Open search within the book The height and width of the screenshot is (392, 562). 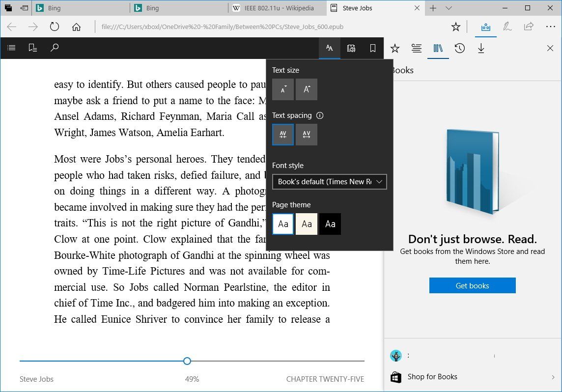55,48
